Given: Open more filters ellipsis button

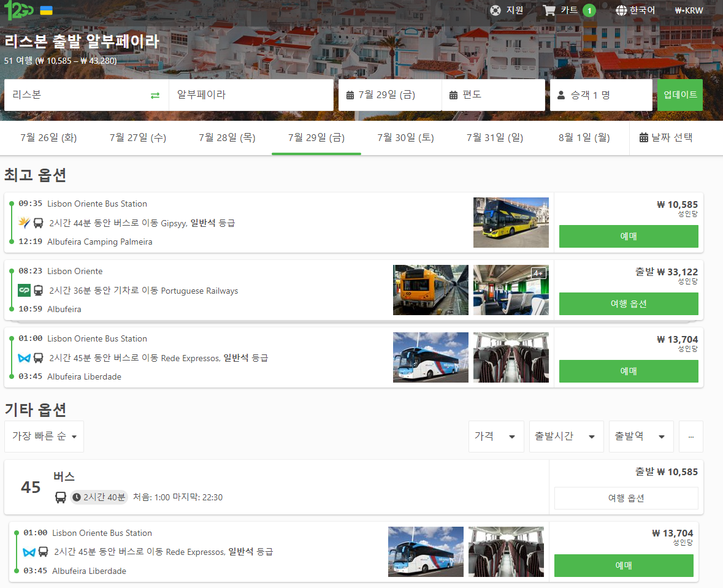Looking at the screenshot, I should click(690, 437).
